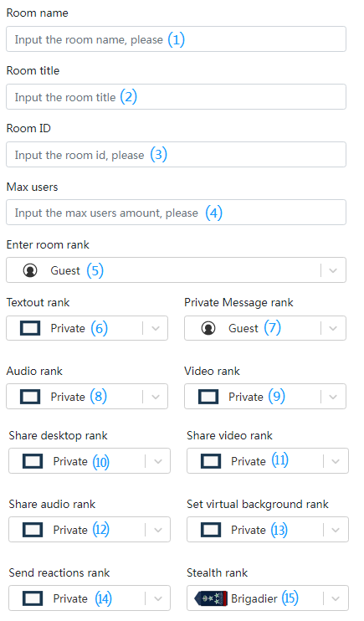364x621 pixels.
Task: Expand the Share video rank dropdown arrow
Action: pyautogui.click(x=336, y=461)
